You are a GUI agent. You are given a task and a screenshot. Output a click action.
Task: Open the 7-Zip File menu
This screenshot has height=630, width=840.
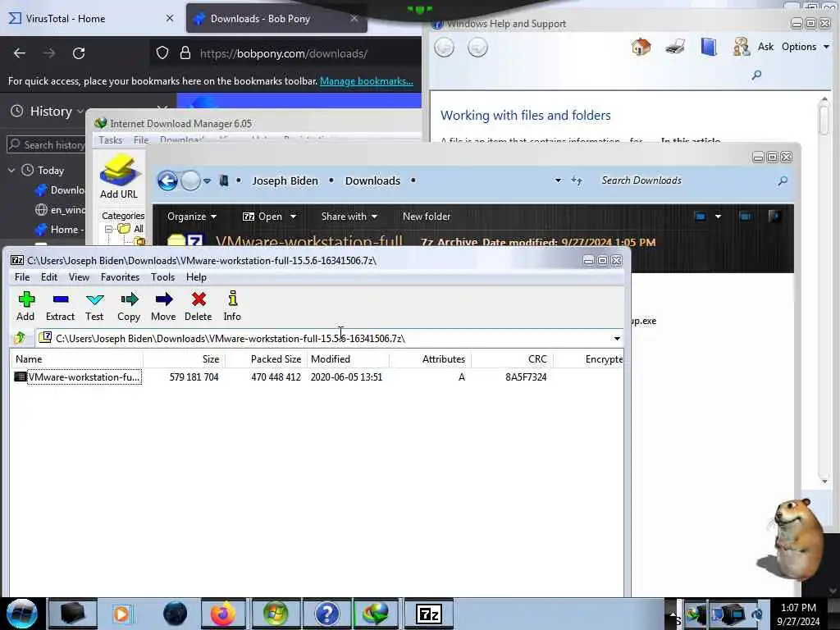[22, 277]
